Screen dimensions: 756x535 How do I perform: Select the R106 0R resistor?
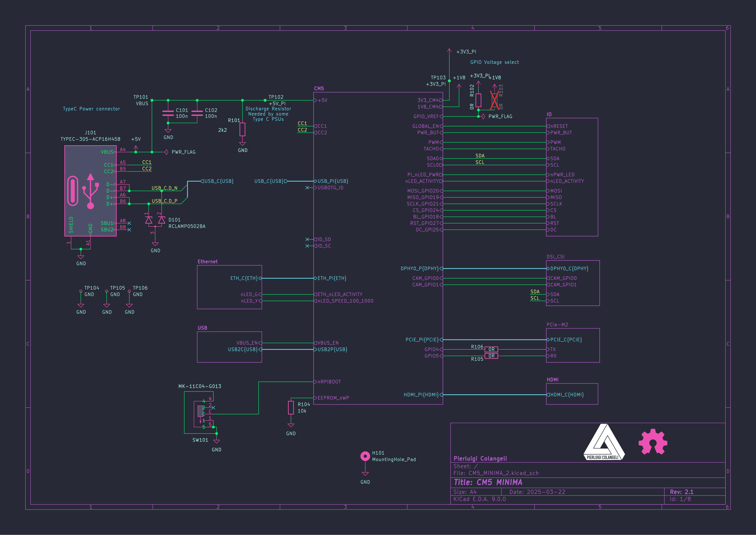pyautogui.click(x=491, y=349)
